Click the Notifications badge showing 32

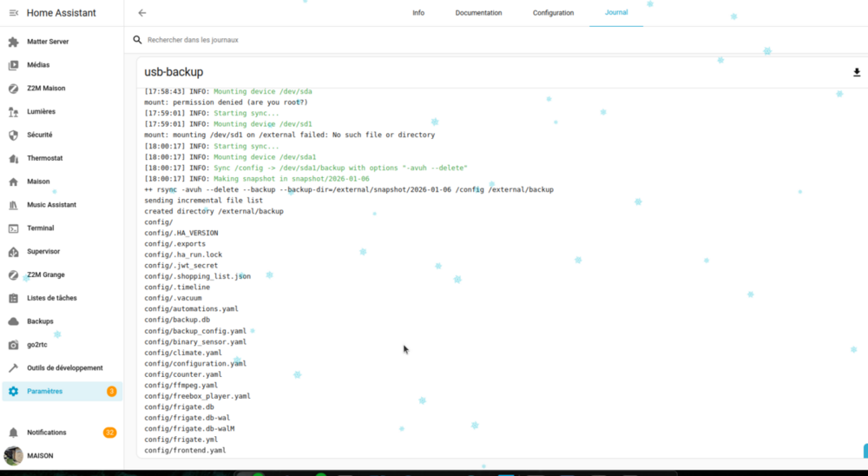point(109,433)
